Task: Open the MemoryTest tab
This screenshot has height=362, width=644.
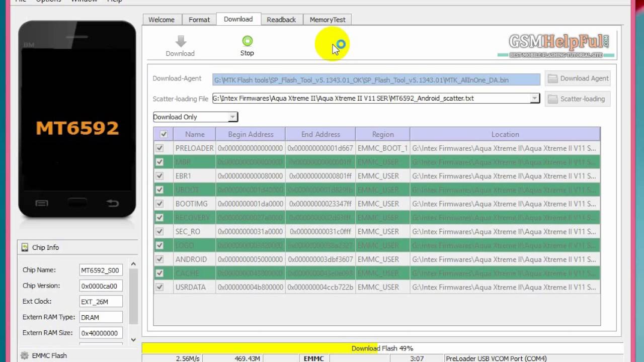Action: coord(328,20)
